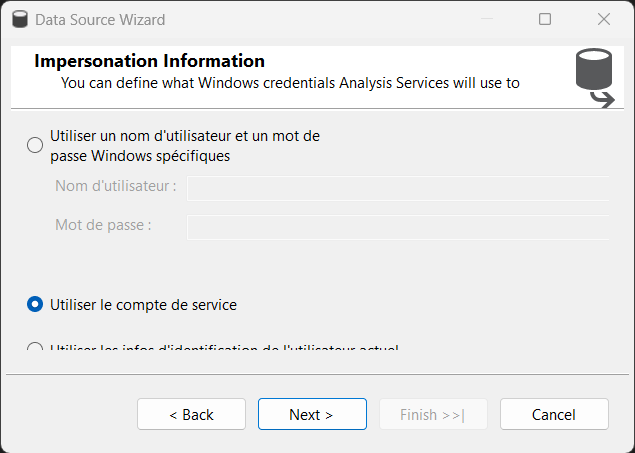
Task: Click the disabled Finish button
Action: click(433, 414)
